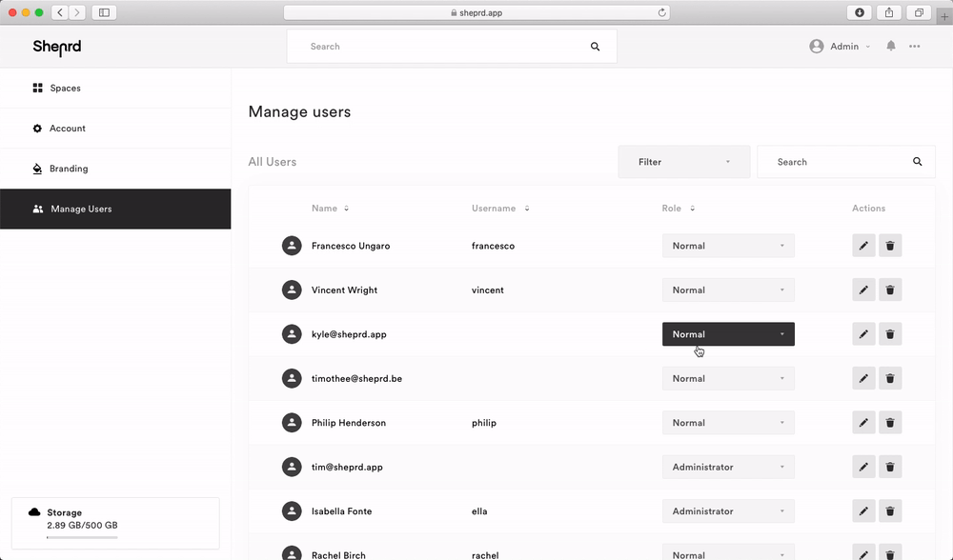The height and width of the screenshot is (560, 953).
Task: Open role dropdown for kyle@sheprd.app
Action: 728,334
